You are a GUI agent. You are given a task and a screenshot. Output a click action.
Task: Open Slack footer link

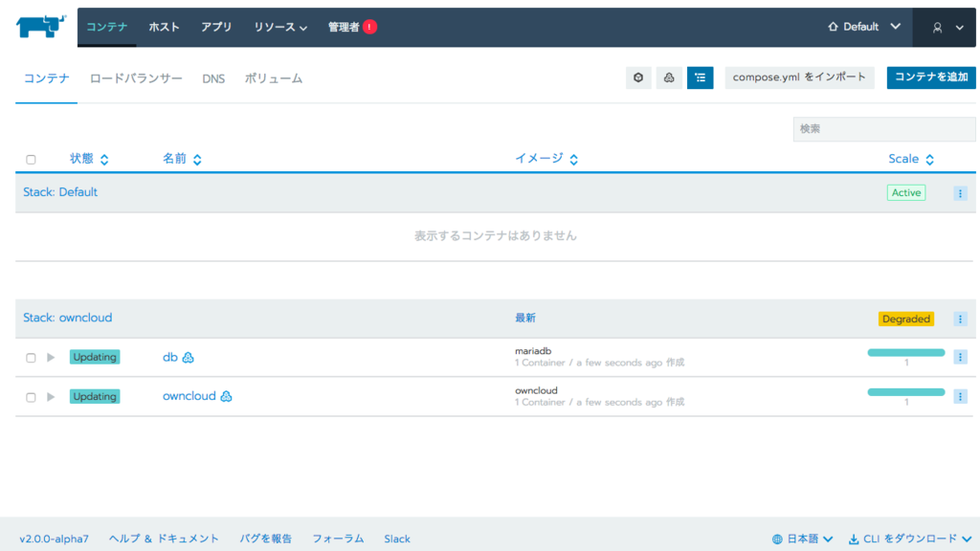click(x=397, y=539)
